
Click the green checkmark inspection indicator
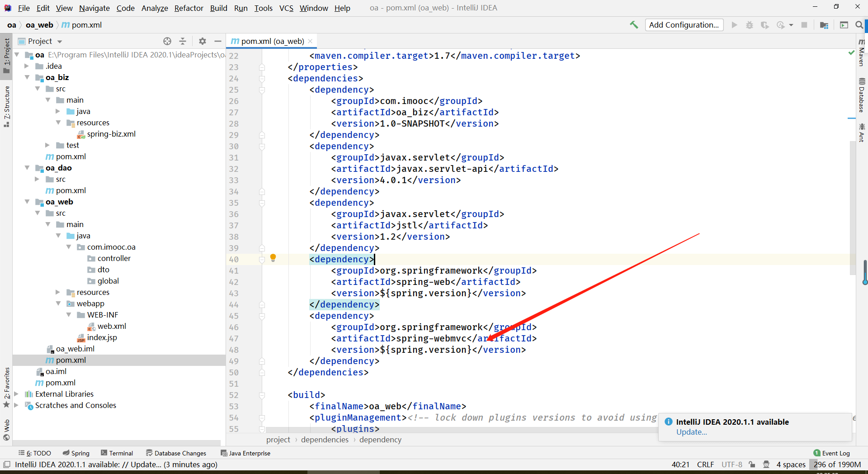[852, 53]
